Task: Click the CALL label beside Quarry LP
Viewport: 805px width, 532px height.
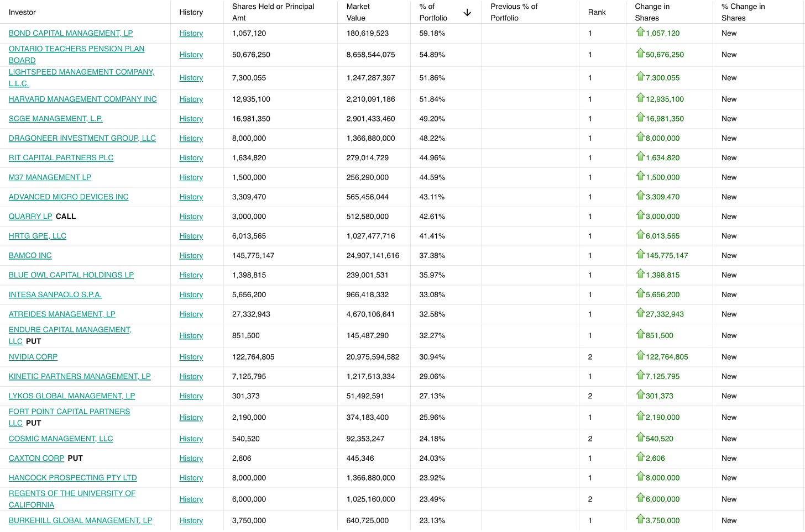Action: tap(66, 216)
